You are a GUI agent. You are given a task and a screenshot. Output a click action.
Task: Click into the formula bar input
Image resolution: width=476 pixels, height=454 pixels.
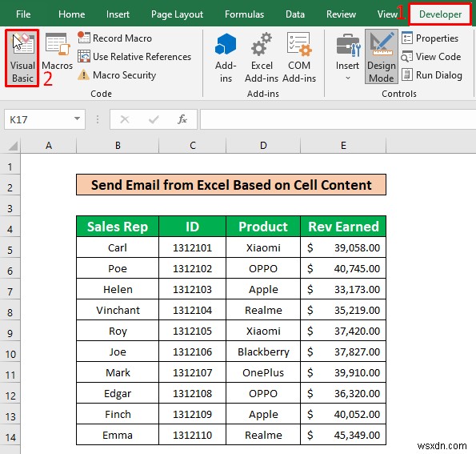pos(338,119)
